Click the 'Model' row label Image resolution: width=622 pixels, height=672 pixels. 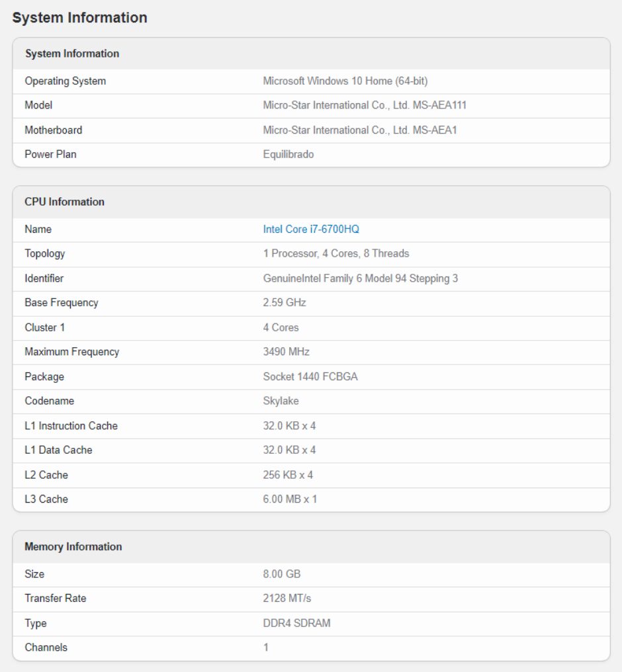click(x=38, y=105)
